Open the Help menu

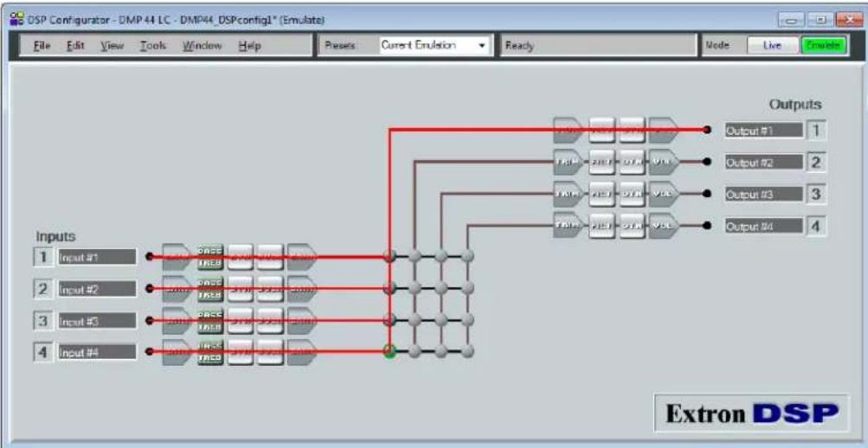(249, 46)
